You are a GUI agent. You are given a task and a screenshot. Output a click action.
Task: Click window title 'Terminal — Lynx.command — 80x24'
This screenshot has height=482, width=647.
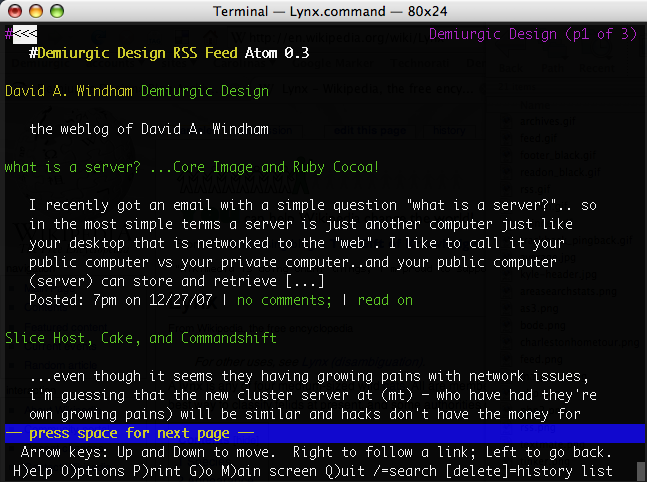[x=330, y=11]
